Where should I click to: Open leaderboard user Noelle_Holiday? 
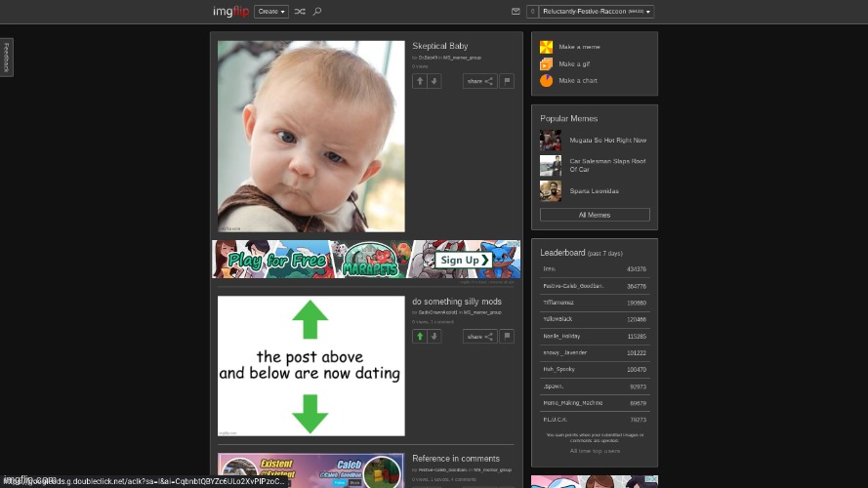click(561, 336)
